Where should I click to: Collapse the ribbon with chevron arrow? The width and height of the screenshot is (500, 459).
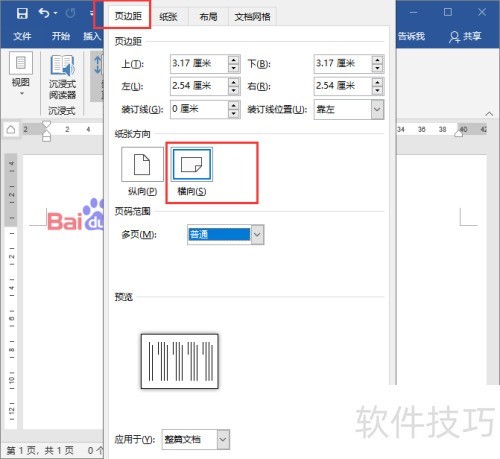click(x=489, y=114)
